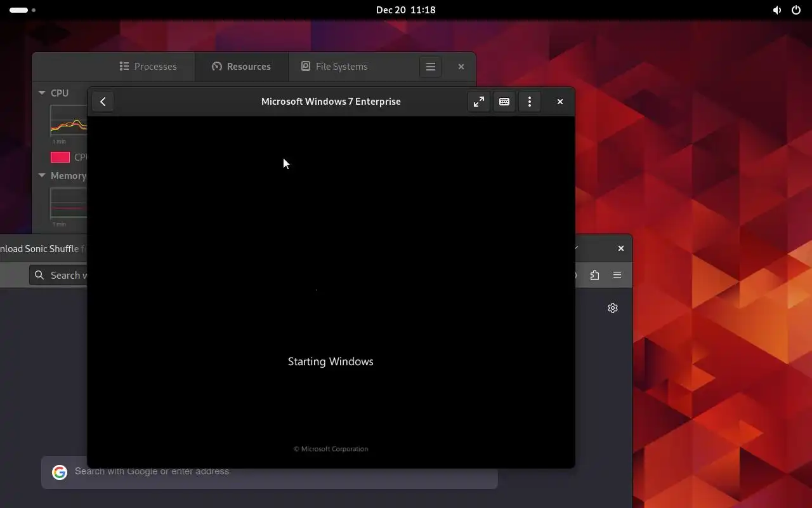
Task: Open the power menu in top bar
Action: 796,10
